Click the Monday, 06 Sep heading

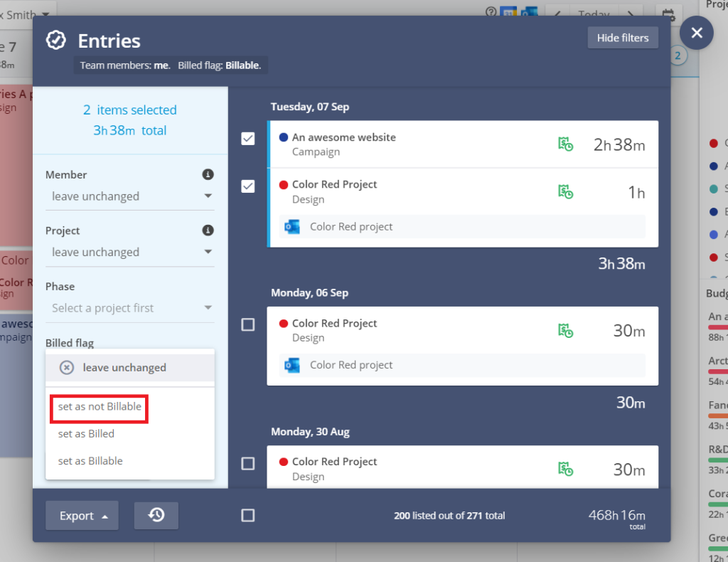[310, 292]
